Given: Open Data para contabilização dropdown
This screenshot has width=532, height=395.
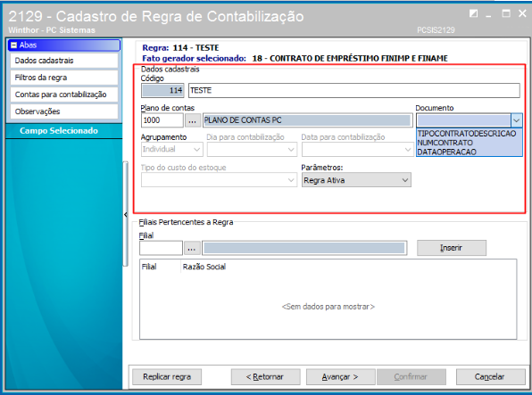Looking at the screenshot, I should pyautogui.click(x=357, y=150).
